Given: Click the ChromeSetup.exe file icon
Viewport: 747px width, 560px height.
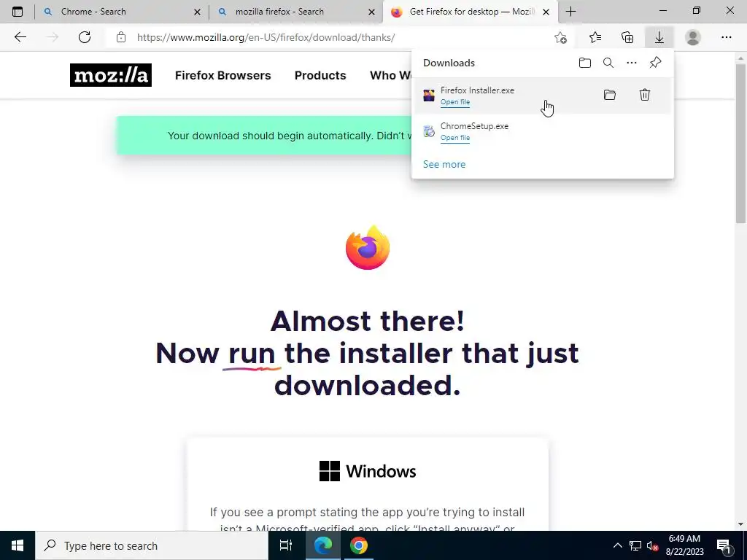Looking at the screenshot, I should (429, 131).
